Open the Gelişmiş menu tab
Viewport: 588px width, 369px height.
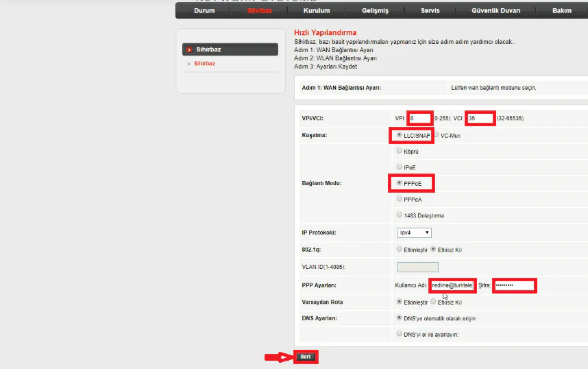click(x=376, y=11)
